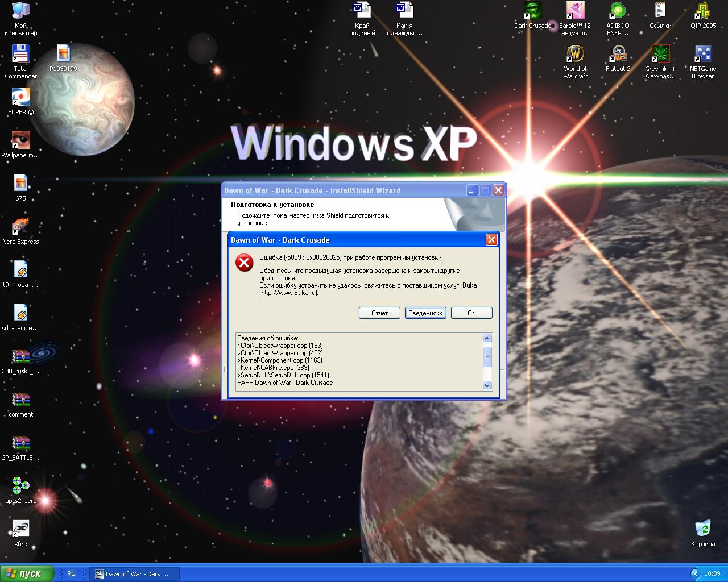Select the P1030199 image file icon
The image size is (728, 582).
click(x=63, y=53)
